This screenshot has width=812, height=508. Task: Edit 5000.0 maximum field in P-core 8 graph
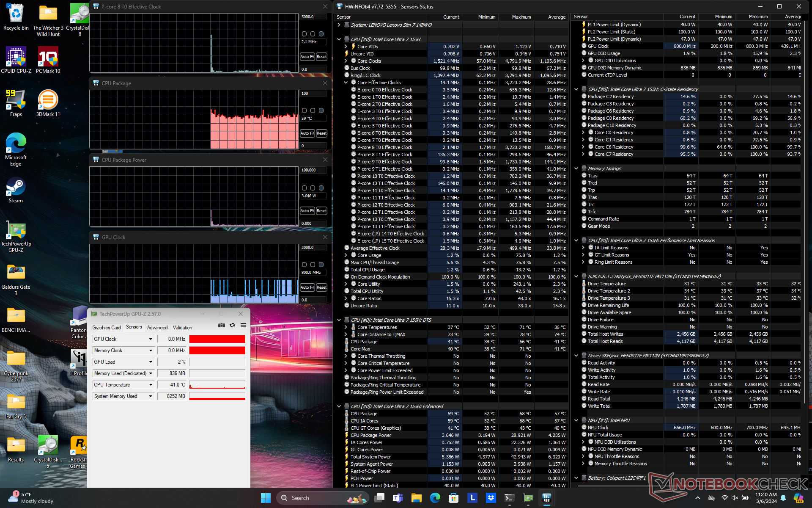coord(313,17)
